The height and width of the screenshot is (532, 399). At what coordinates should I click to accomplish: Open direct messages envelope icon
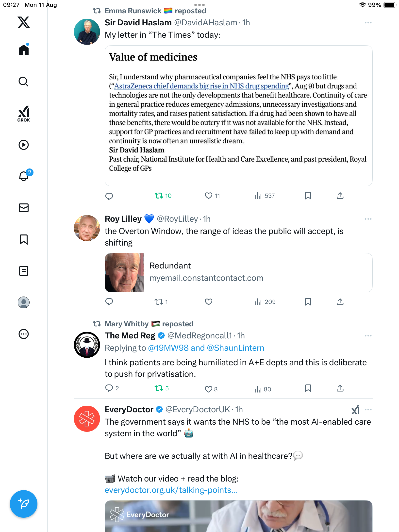(24, 208)
